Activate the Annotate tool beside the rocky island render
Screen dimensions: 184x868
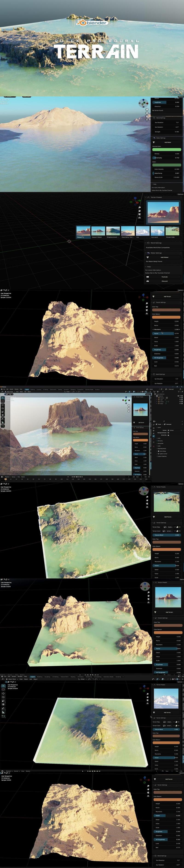tap(2, 418)
